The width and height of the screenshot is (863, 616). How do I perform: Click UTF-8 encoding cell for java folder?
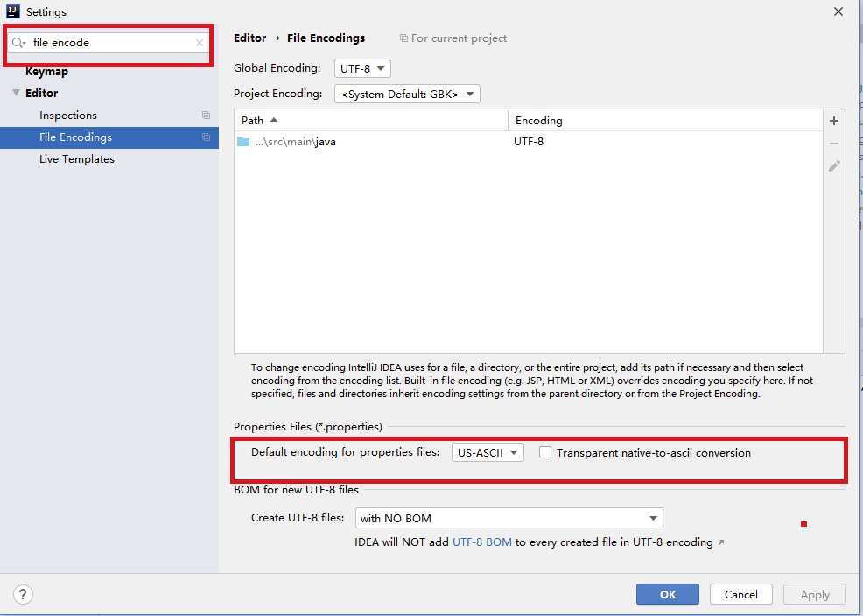529,142
